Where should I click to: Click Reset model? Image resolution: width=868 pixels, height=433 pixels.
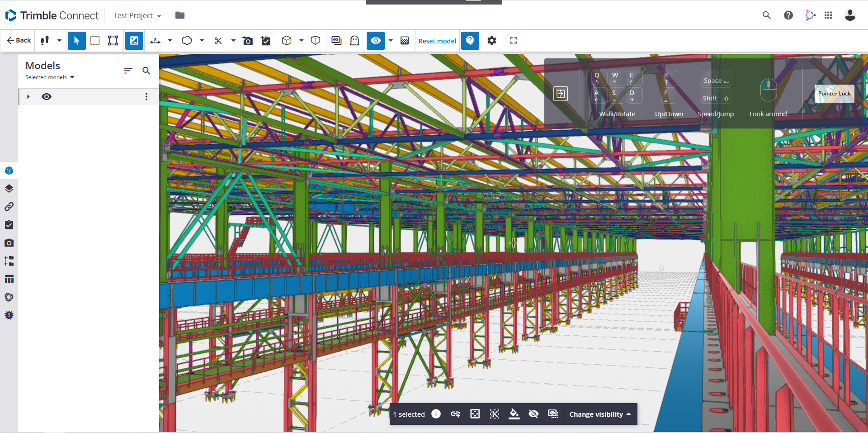pos(437,41)
